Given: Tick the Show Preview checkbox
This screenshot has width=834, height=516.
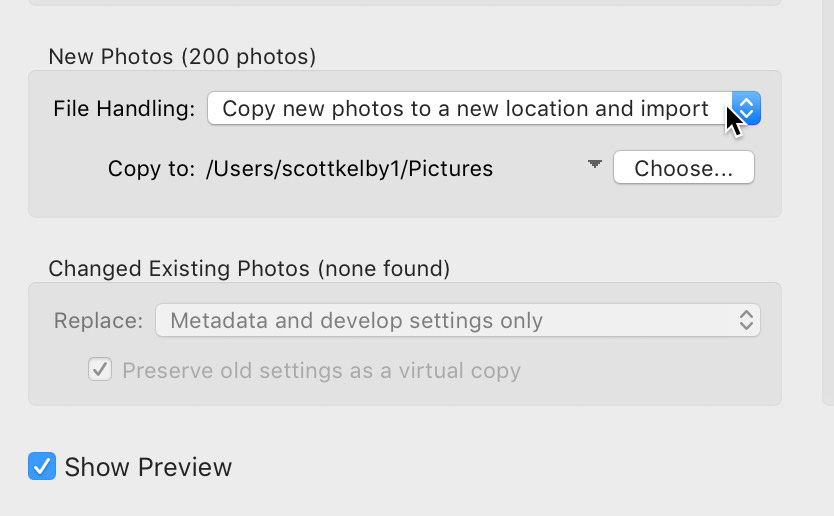Looking at the screenshot, I should 42,466.
